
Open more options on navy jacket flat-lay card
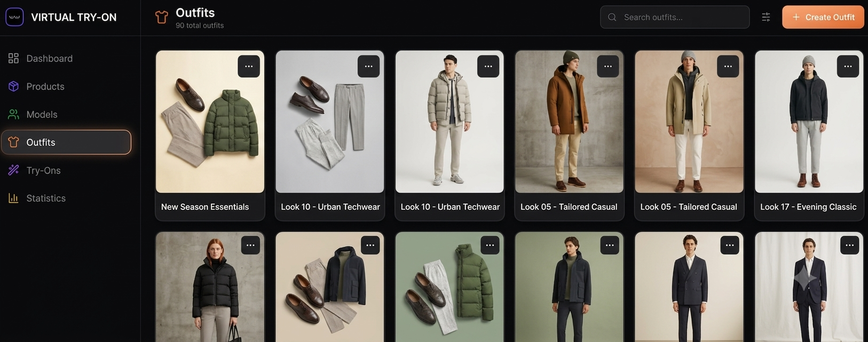coord(370,245)
